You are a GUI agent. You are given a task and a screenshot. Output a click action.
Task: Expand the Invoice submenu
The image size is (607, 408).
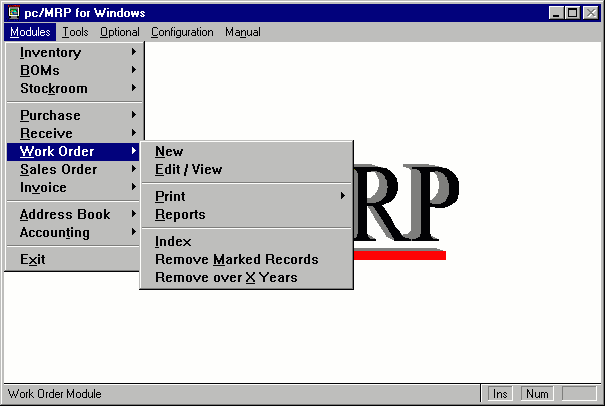coord(73,187)
